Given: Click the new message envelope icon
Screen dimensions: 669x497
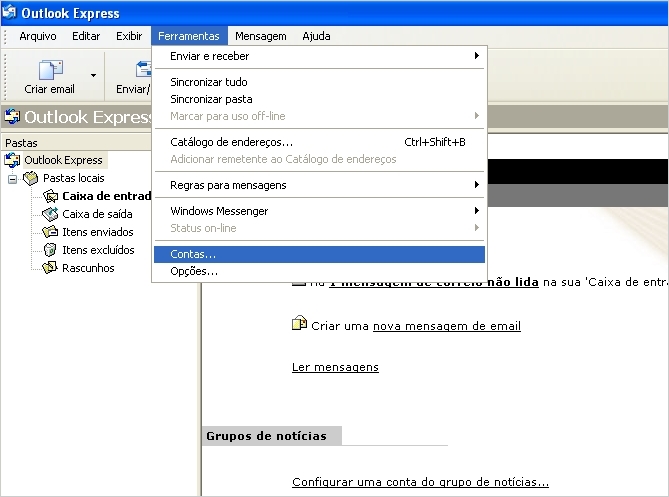Looking at the screenshot, I should 298,324.
